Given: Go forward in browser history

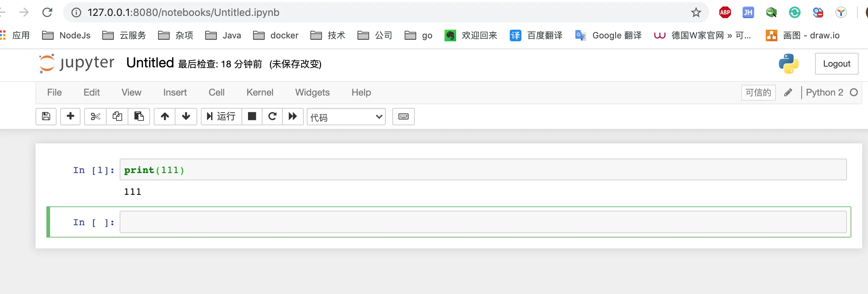Looking at the screenshot, I should pyautogui.click(x=24, y=12).
